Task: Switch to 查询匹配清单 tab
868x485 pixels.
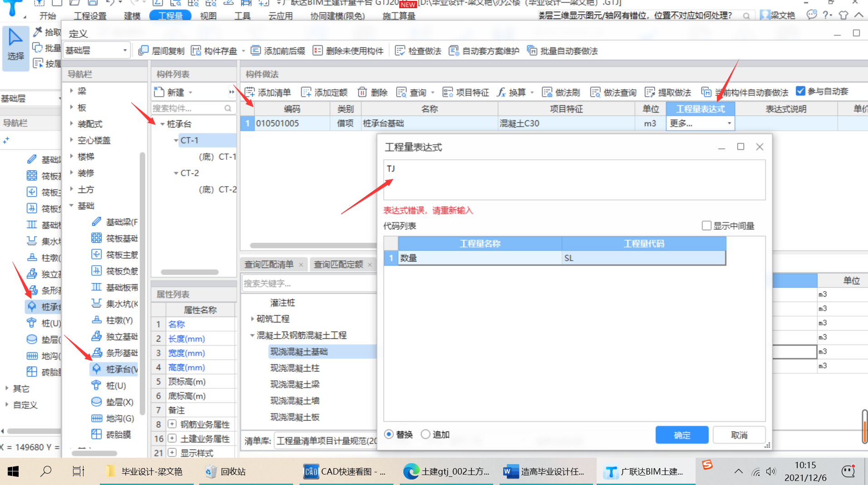Action: tap(269, 264)
